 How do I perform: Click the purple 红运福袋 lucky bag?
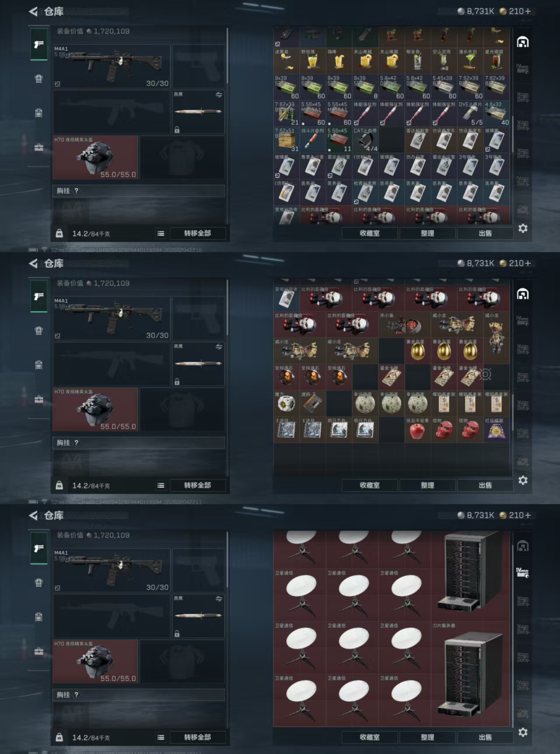pos(497,429)
